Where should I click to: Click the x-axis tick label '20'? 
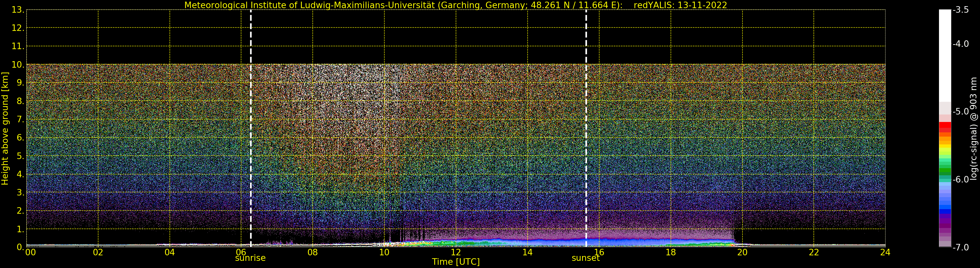click(x=742, y=252)
